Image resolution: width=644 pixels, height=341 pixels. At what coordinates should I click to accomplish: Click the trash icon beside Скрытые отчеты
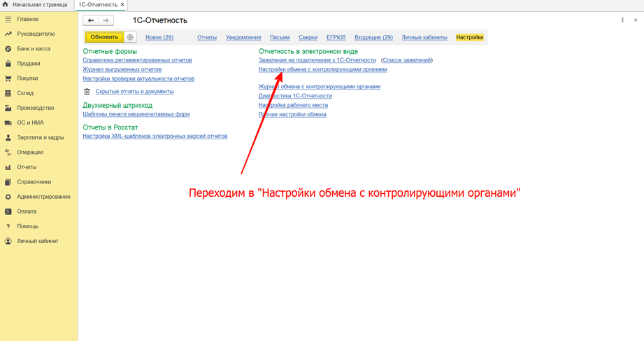[87, 92]
